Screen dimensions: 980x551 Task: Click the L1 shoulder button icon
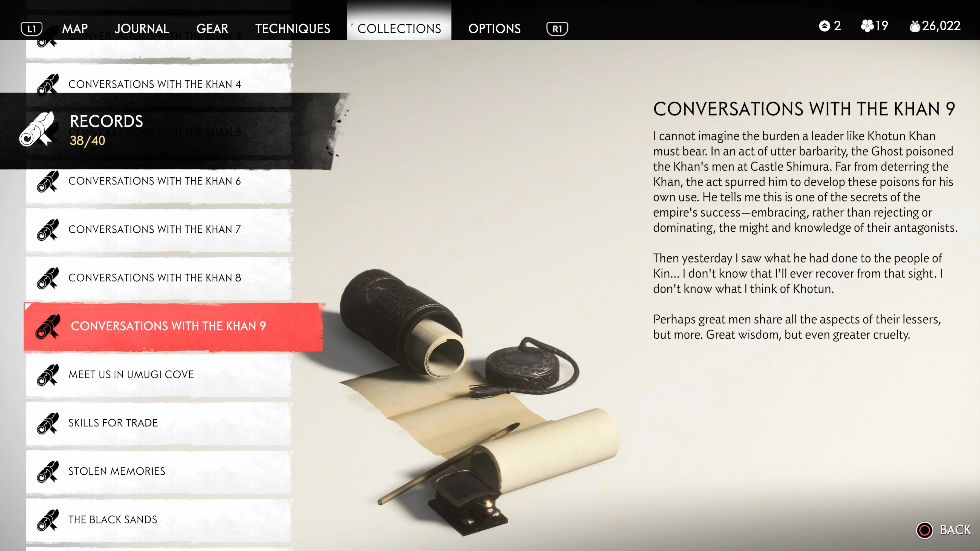coord(32,29)
